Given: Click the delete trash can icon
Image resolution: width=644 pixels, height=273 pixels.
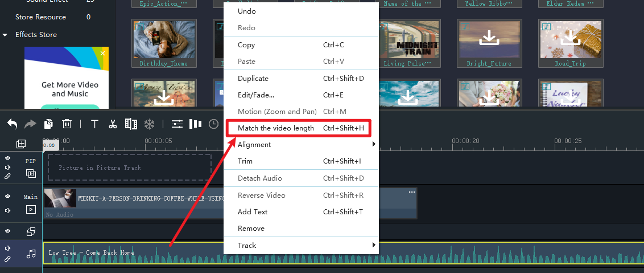Looking at the screenshot, I should click(67, 124).
